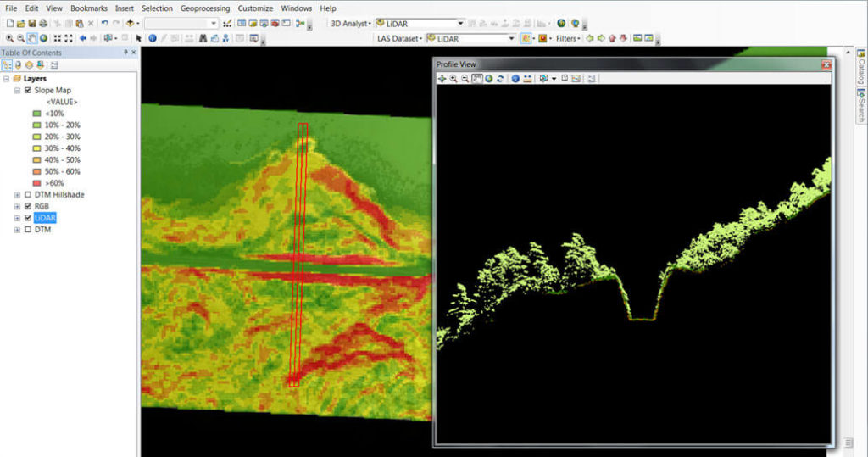868x457 pixels.
Task: Open the Edit menu
Action: [31, 8]
